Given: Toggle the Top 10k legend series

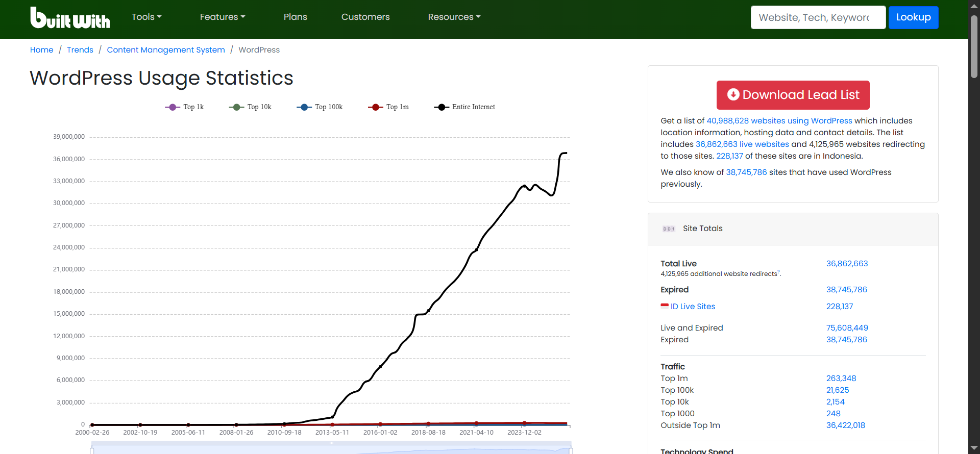Looking at the screenshot, I should tap(250, 107).
